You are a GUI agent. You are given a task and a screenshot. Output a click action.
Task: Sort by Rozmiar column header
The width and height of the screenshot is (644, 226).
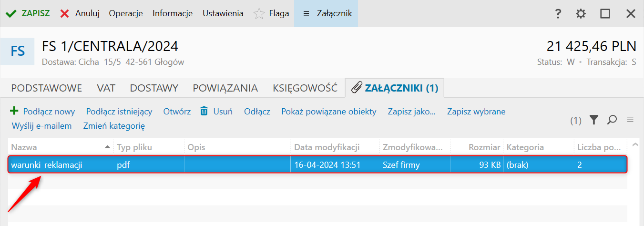[x=477, y=147]
